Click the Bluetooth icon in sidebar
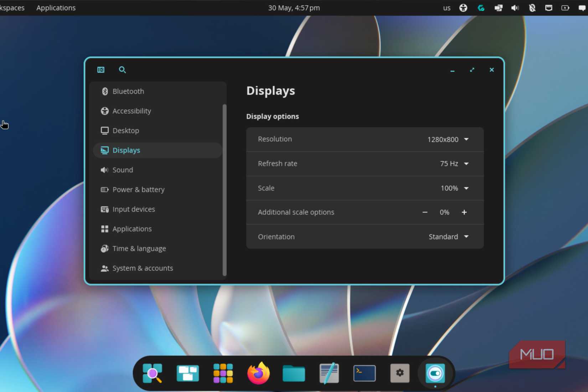This screenshot has width=588, height=392. (104, 92)
